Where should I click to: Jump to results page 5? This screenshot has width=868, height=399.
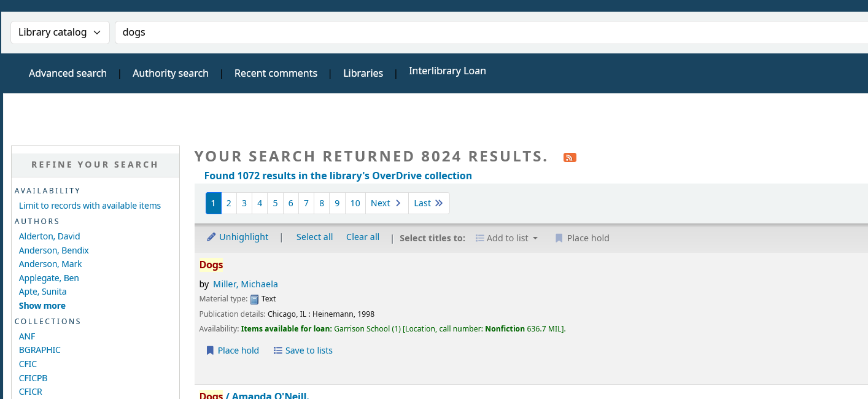click(x=275, y=203)
